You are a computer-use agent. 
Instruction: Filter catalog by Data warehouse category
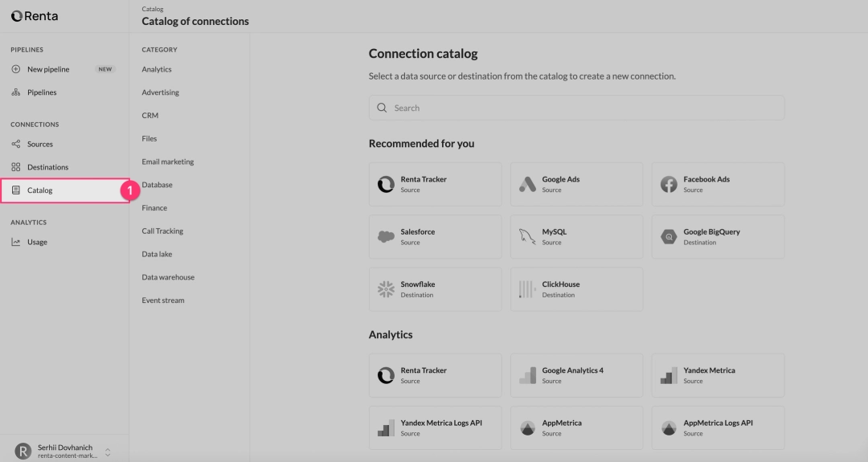pos(168,277)
